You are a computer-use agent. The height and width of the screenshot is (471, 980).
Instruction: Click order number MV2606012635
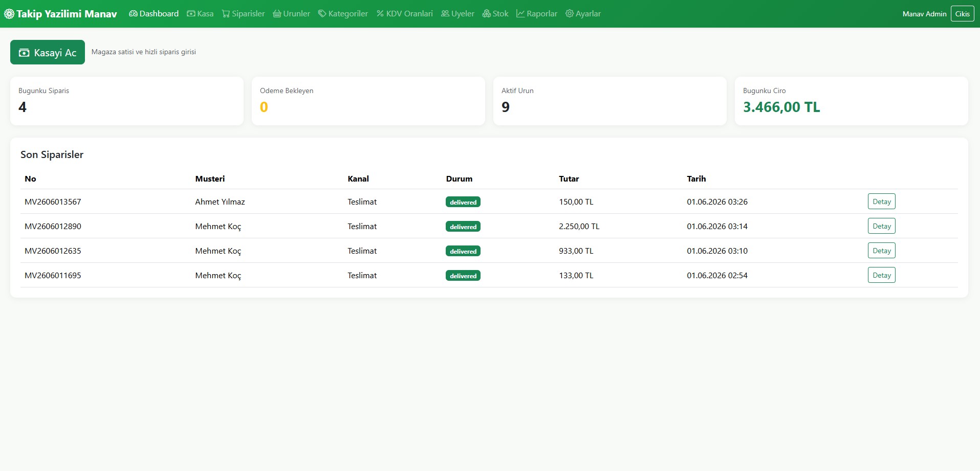pyautogui.click(x=53, y=251)
